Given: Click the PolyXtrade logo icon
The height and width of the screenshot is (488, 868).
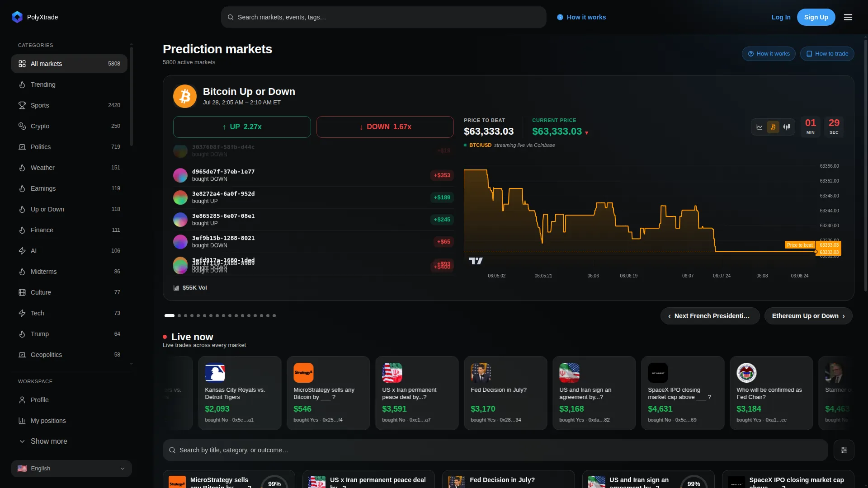Looking at the screenshot, I should click(17, 17).
